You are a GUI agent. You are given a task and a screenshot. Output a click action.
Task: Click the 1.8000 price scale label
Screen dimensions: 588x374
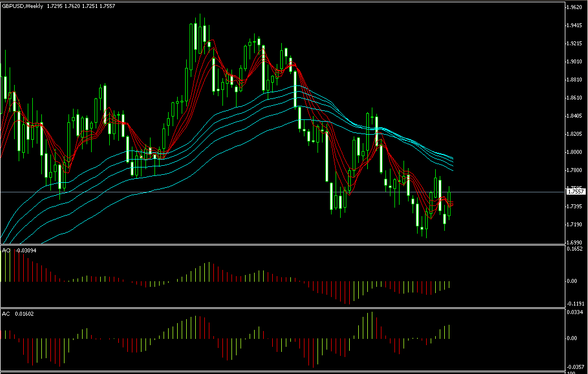[x=574, y=152]
